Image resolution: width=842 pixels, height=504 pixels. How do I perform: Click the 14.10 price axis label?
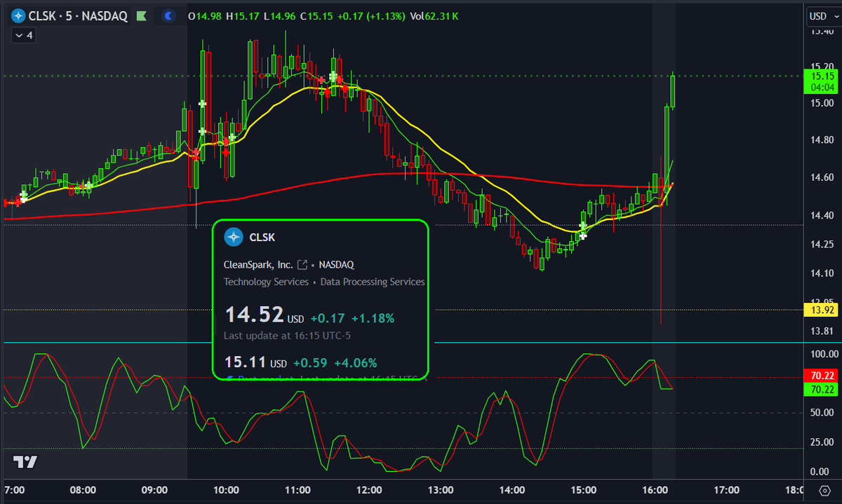(822, 273)
